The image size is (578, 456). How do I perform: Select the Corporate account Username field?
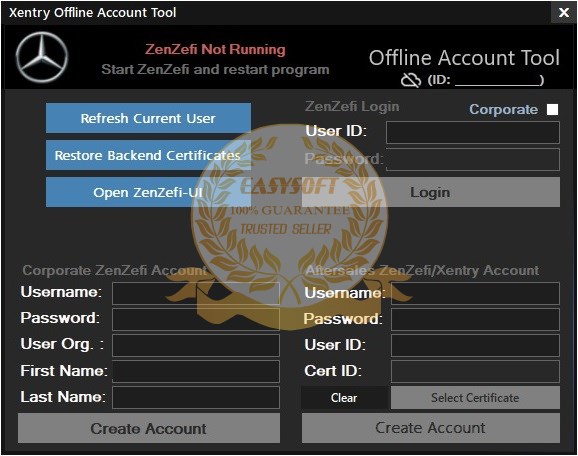pos(196,293)
